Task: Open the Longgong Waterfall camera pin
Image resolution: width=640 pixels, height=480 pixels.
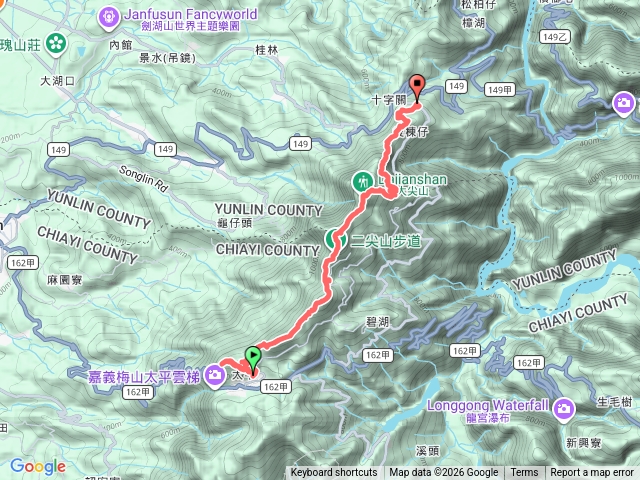Action: pos(564,409)
